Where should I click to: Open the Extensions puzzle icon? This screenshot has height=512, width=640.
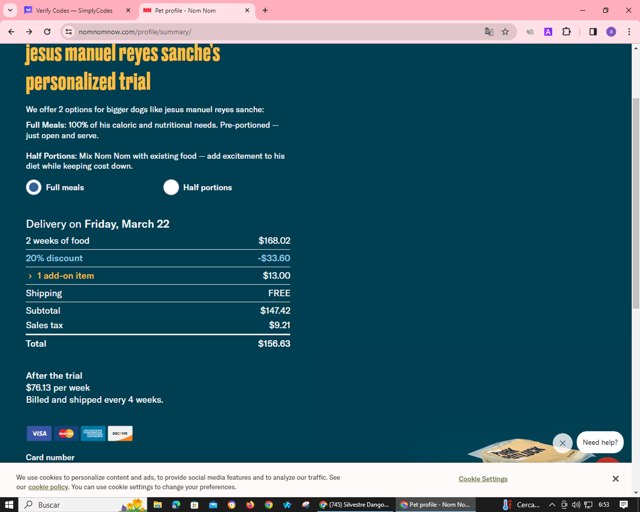point(567,31)
